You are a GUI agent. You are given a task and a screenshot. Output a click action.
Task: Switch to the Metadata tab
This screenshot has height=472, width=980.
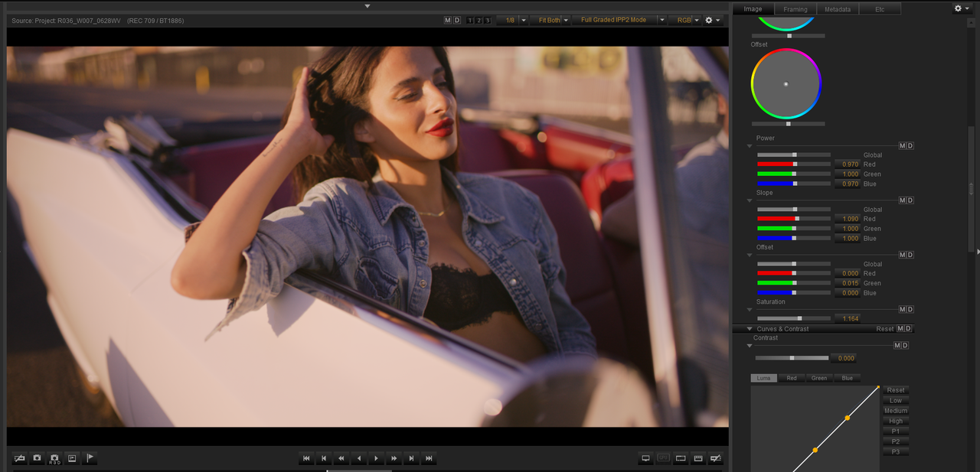tap(838, 9)
